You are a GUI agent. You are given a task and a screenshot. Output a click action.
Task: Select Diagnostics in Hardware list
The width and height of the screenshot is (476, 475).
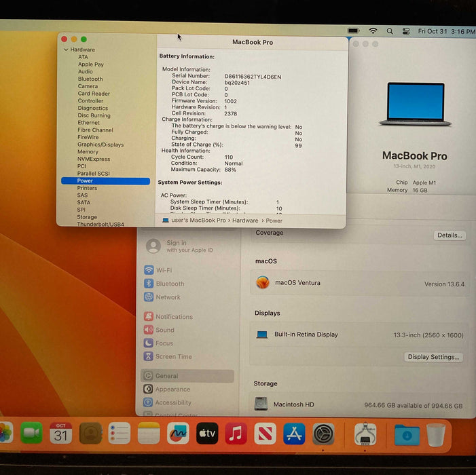tap(92, 108)
